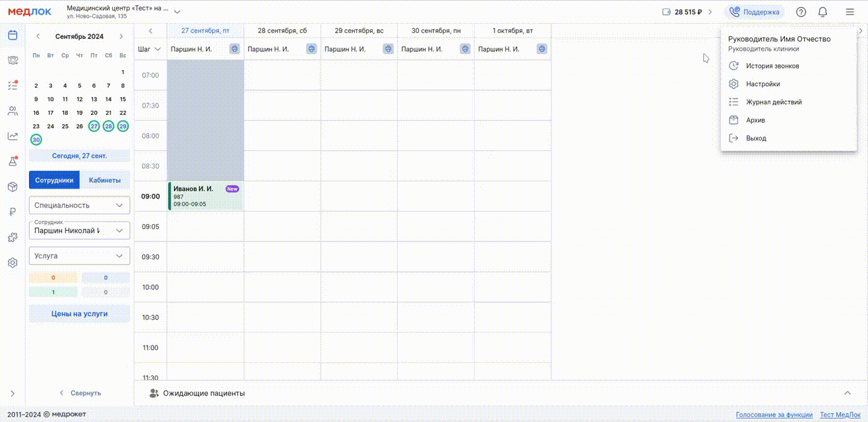Open the Специальность dropdown

pyautogui.click(x=79, y=205)
